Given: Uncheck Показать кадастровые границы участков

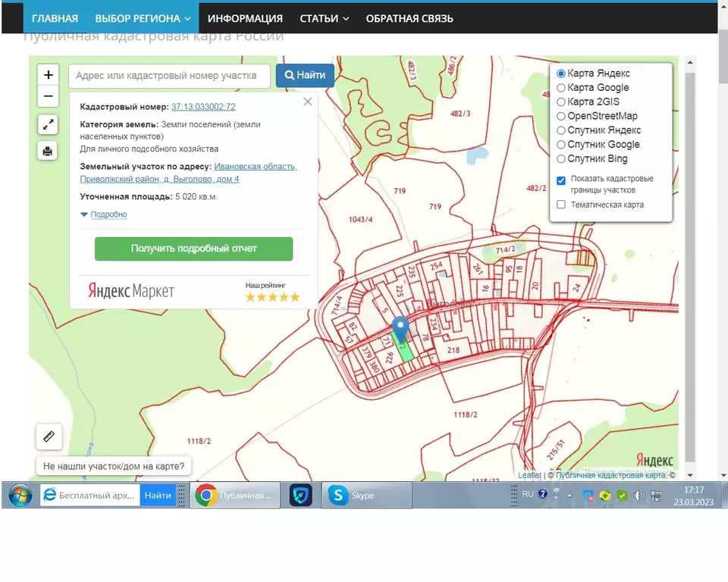Looking at the screenshot, I should tap(561, 180).
